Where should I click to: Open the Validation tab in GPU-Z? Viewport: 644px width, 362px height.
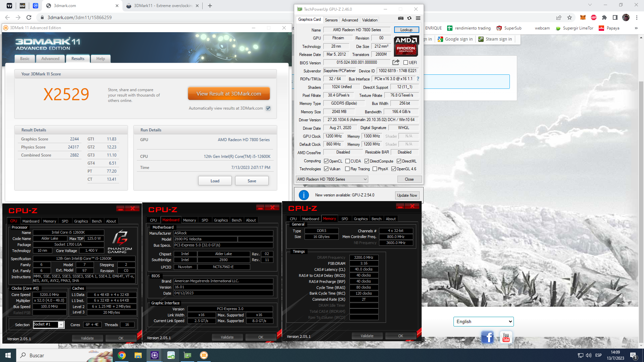(370, 20)
